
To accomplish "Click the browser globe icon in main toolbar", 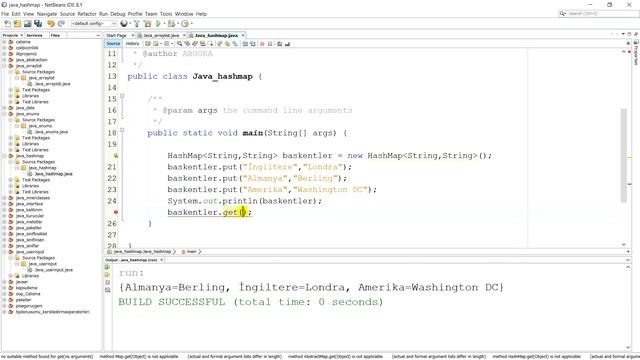I will tap(124, 24).
